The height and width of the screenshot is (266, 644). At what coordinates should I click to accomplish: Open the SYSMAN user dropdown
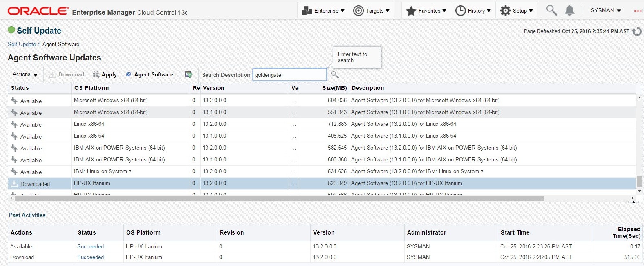coord(606,11)
